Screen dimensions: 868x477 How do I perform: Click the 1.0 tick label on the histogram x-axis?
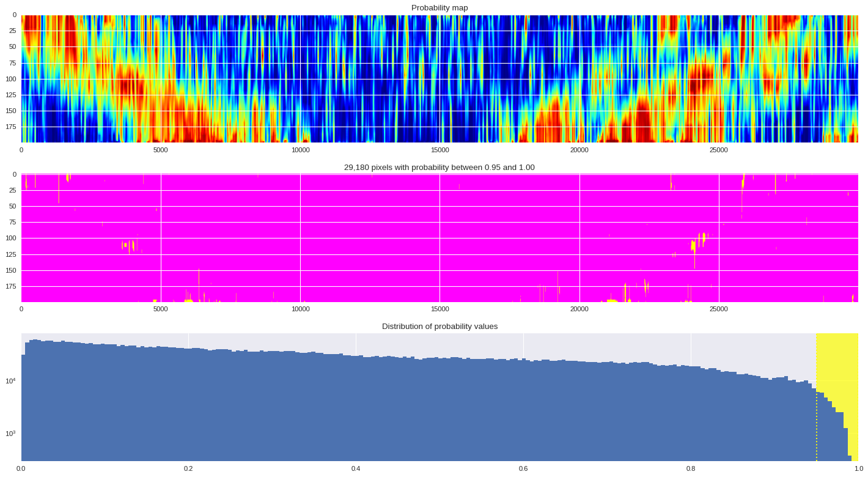pyautogui.click(x=858, y=469)
